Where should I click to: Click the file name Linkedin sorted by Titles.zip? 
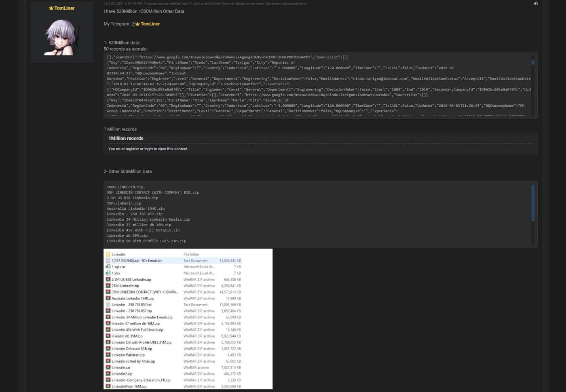pos(133,361)
